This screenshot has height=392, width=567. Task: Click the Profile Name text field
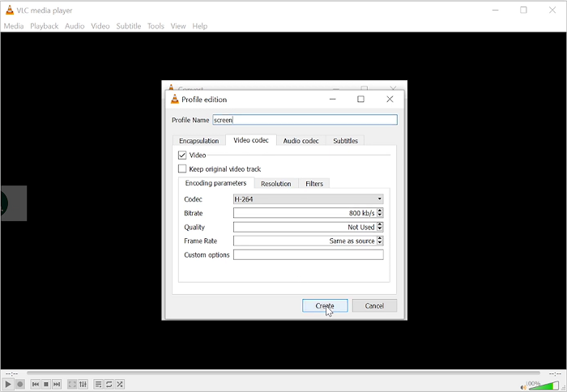click(x=305, y=120)
